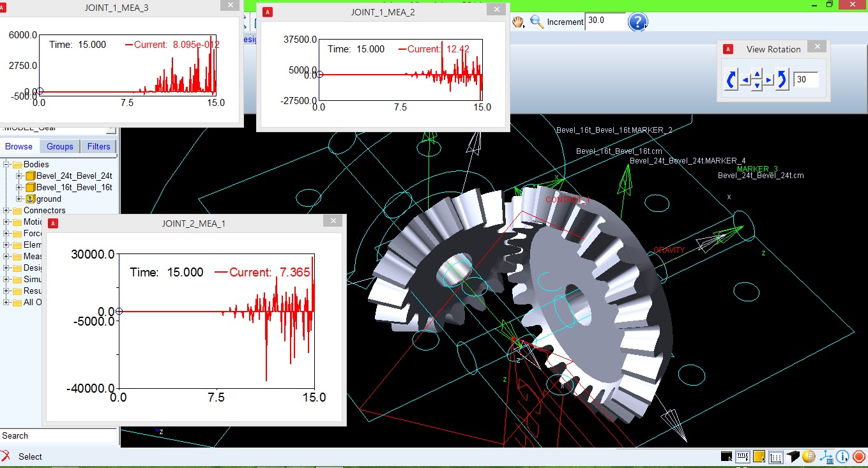Viewport: 868px width, 468px height.
Task: Click the Increment value field
Action: tap(605, 20)
